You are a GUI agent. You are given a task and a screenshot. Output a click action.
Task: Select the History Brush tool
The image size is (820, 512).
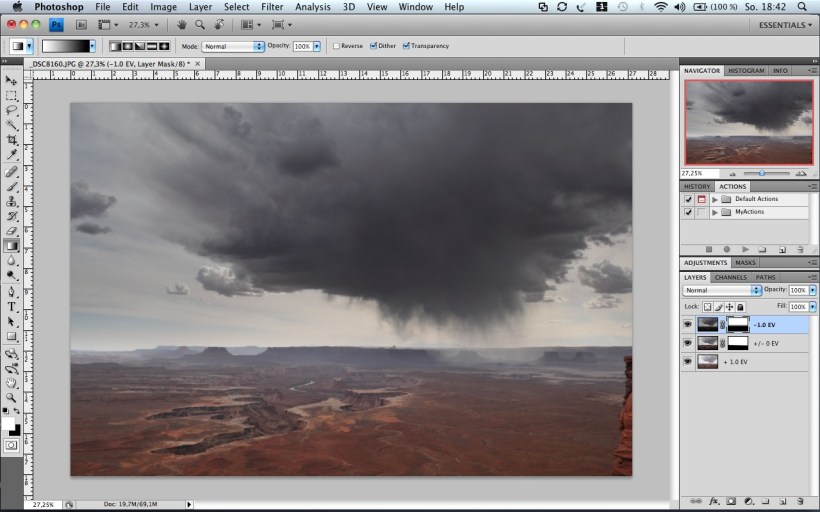[x=11, y=216]
